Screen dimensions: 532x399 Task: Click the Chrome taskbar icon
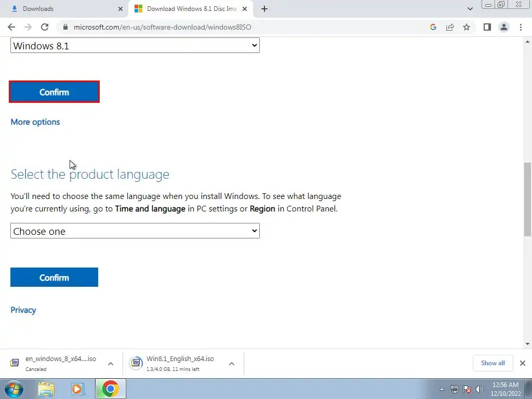pyautogui.click(x=111, y=389)
